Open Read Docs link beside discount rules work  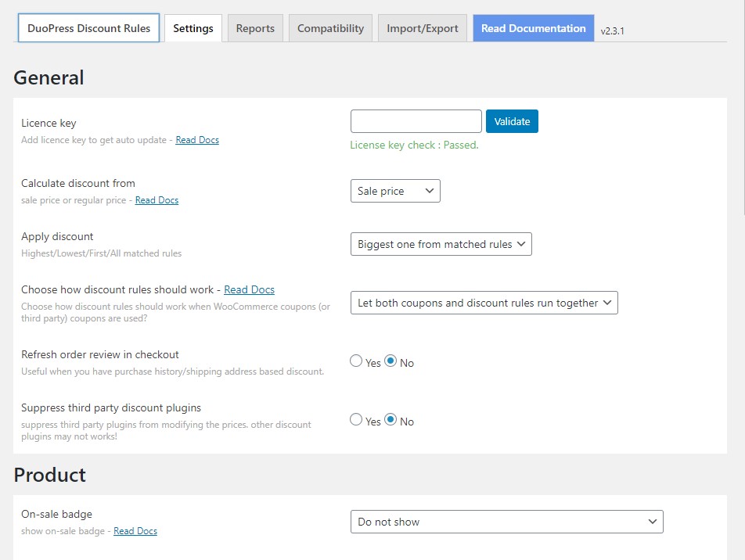(249, 289)
